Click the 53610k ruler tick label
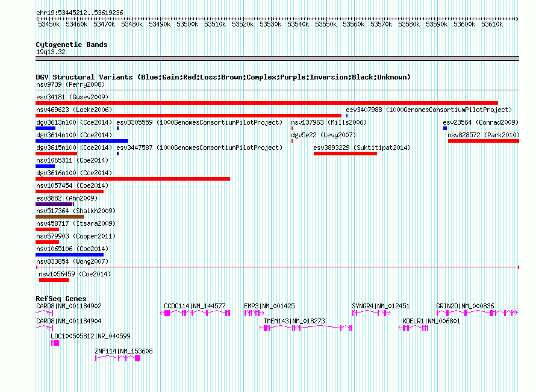Viewport: 536px width, 392px height. [x=492, y=25]
